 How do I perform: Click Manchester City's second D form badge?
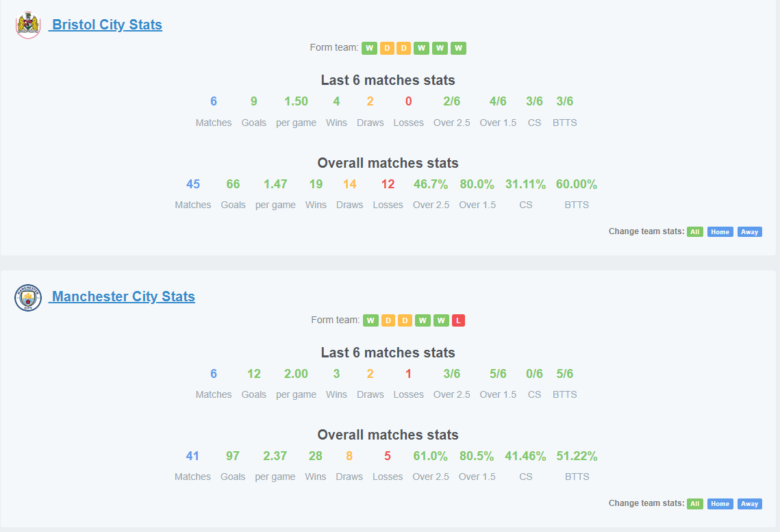405,320
